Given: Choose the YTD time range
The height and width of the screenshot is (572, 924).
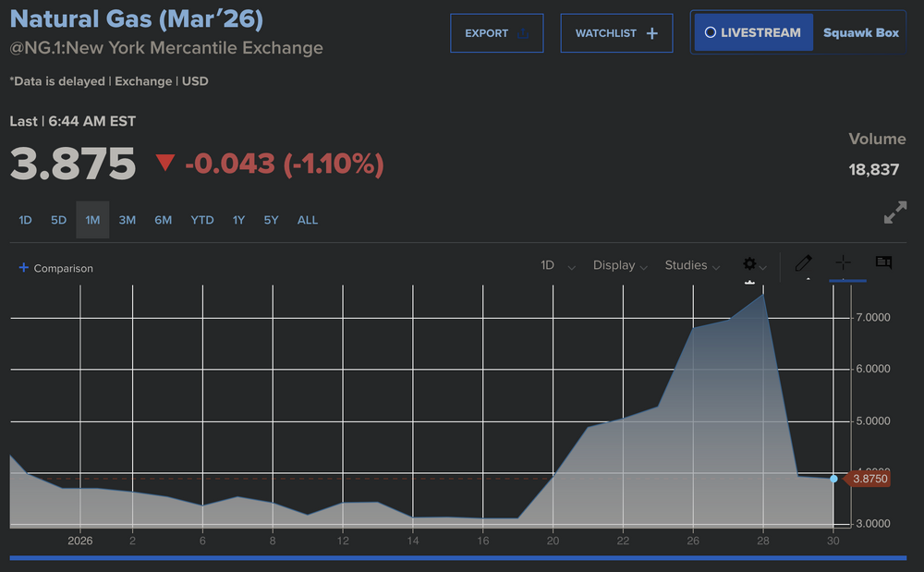Looking at the screenshot, I should tap(201, 220).
